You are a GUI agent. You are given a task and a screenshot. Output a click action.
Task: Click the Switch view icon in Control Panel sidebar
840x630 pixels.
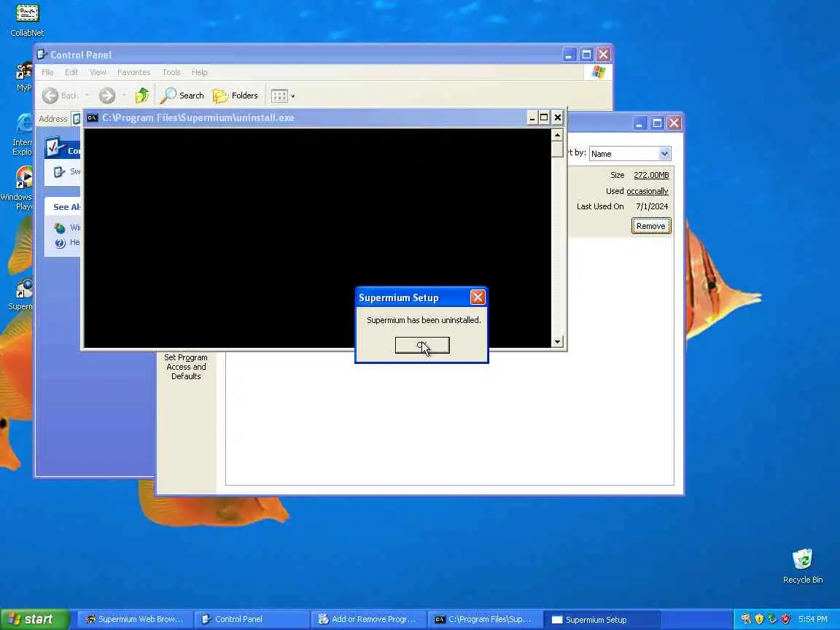59,172
